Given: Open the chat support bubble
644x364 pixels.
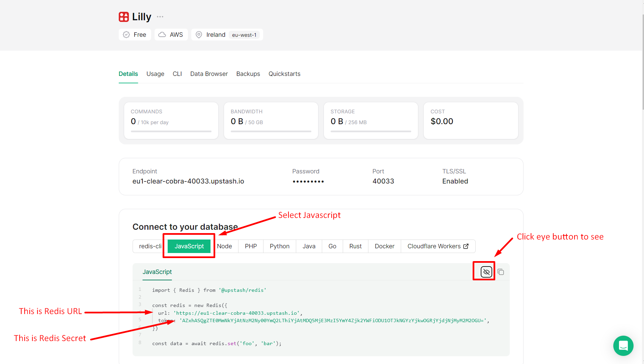Looking at the screenshot, I should (623, 346).
